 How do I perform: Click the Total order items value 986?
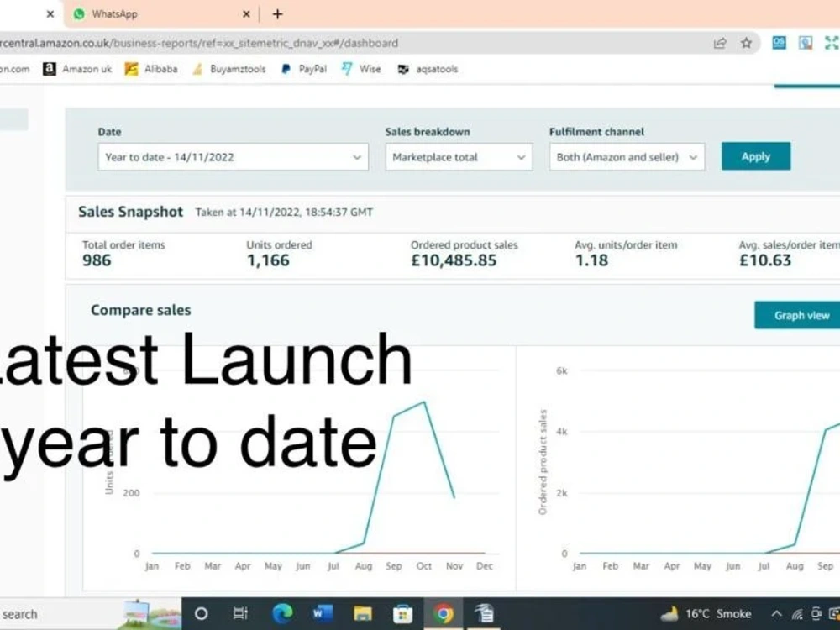97,261
